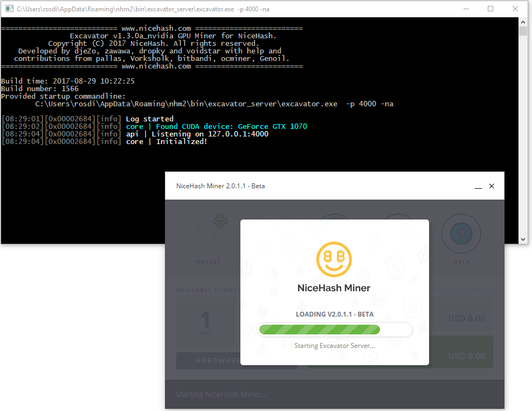532x411 pixels.
Task: Click the 'NiceHash Miner' splash heading
Action: click(334, 288)
